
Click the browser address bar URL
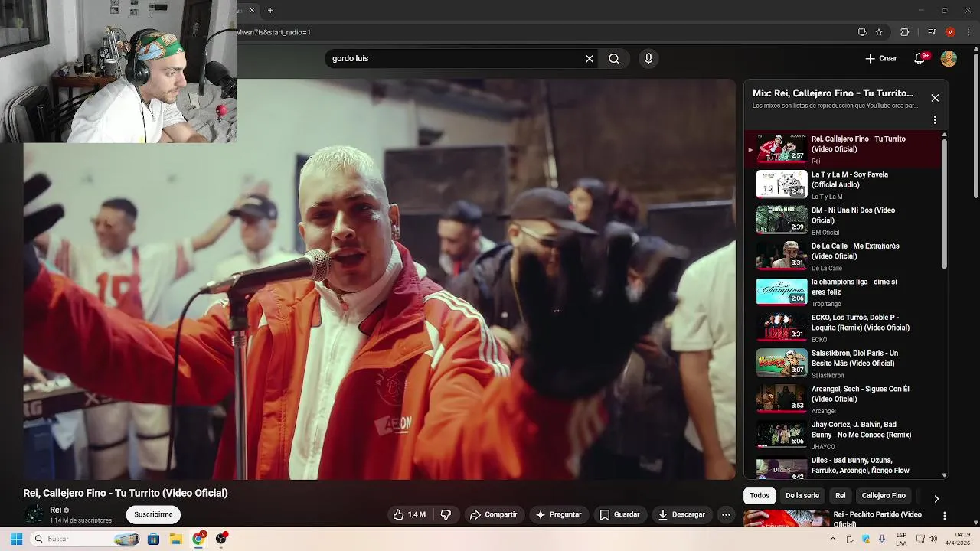[x=273, y=32]
